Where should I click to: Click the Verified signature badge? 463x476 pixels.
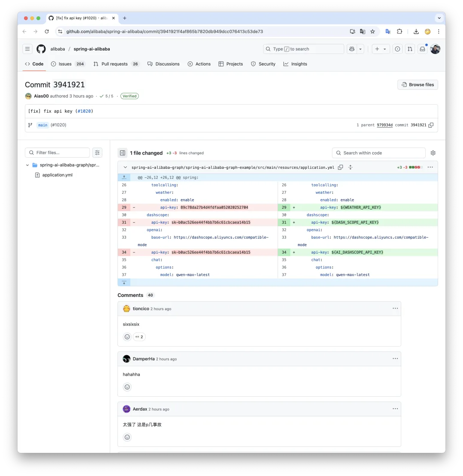[129, 96]
